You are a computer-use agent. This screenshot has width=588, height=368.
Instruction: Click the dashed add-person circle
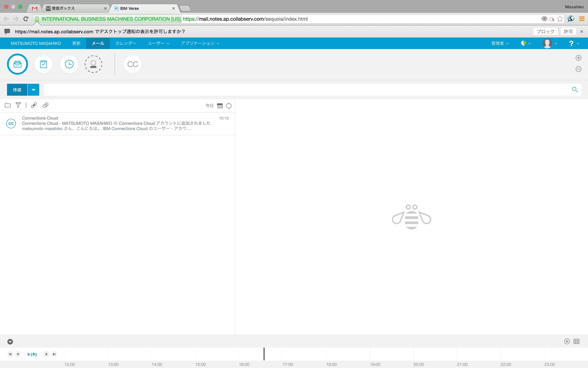pos(93,64)
